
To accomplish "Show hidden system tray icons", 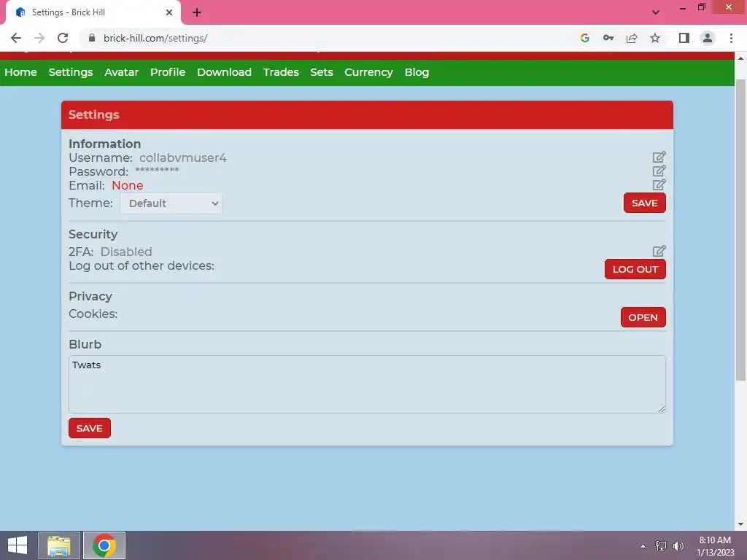I will pos(643,546).
